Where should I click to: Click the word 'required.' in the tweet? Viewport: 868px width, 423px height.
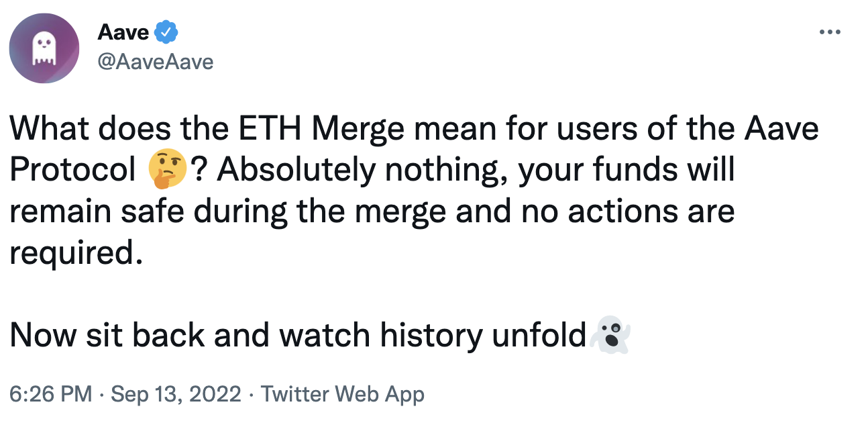(76, 254)
